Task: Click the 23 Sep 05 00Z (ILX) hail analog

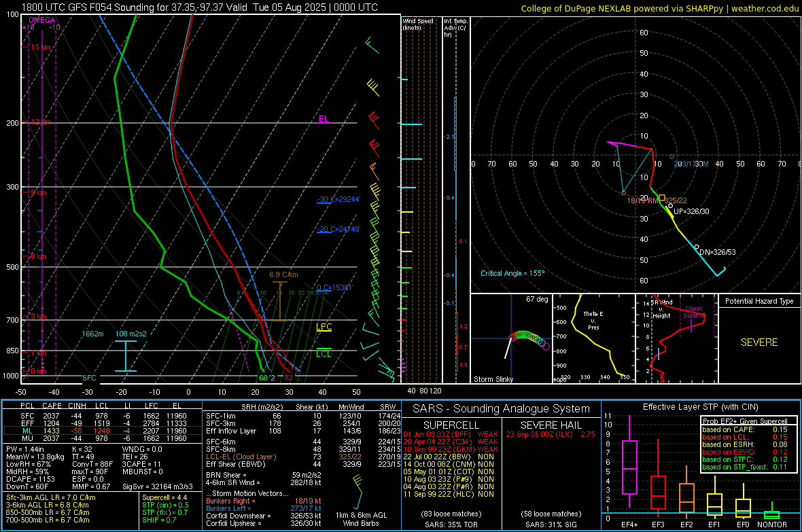Action: coord(551,434)
